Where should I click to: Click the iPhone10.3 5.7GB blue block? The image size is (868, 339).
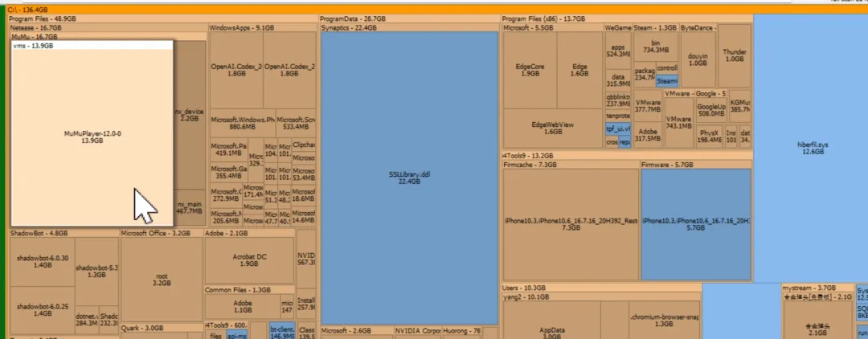696,224
